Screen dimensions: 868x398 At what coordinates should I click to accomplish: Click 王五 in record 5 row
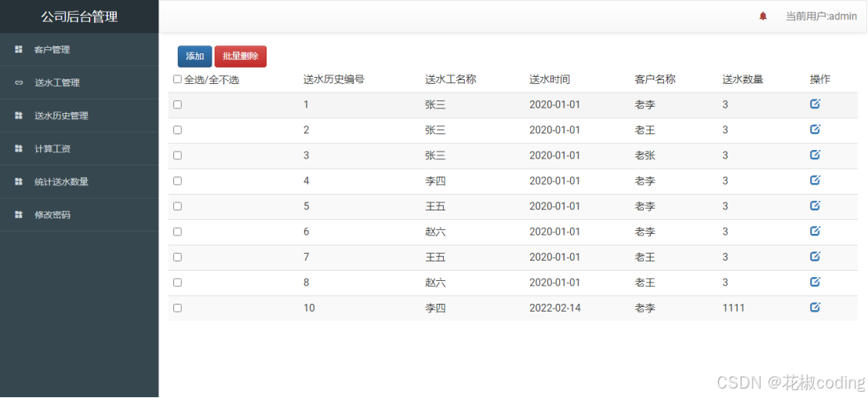point(435,206)
